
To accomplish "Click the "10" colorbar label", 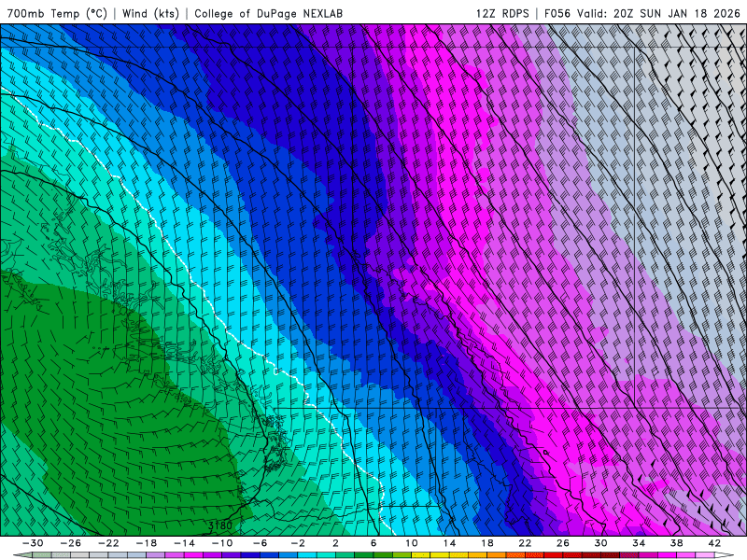I will click(412, 543).
